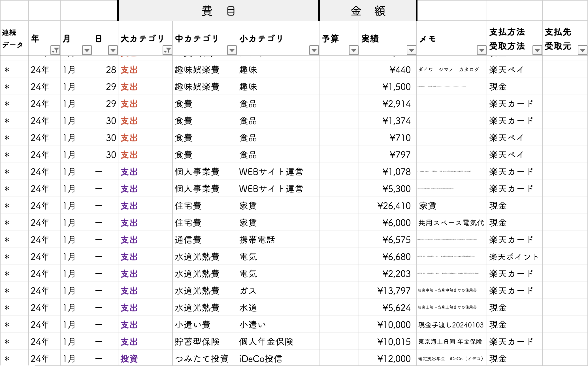
Task: Open the 中カテゴリ filter dropdown
Action: 232,50
